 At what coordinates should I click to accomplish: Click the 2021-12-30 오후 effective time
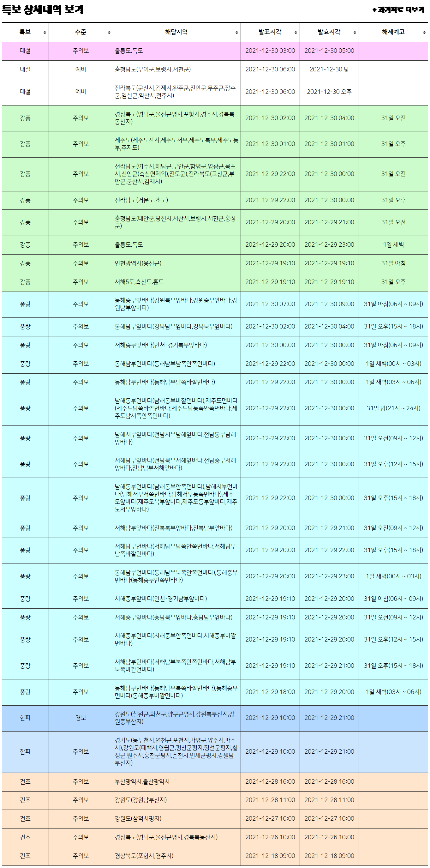[x=329, y=92]
